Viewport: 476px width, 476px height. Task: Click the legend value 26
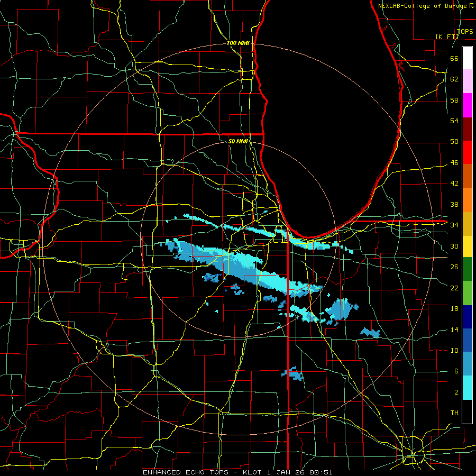click(x=454, y=267)
